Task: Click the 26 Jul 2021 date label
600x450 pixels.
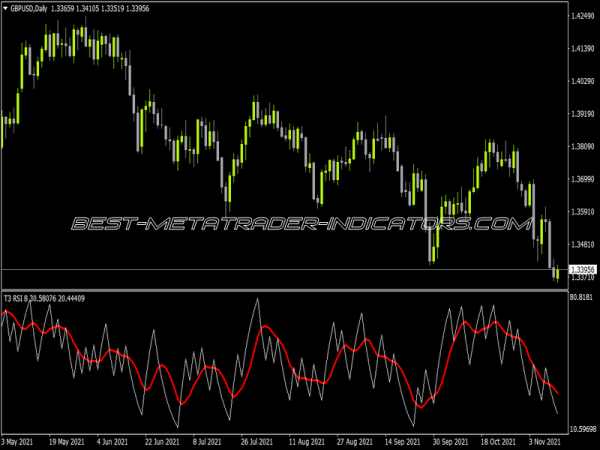Action: click(x=257, y=442)
